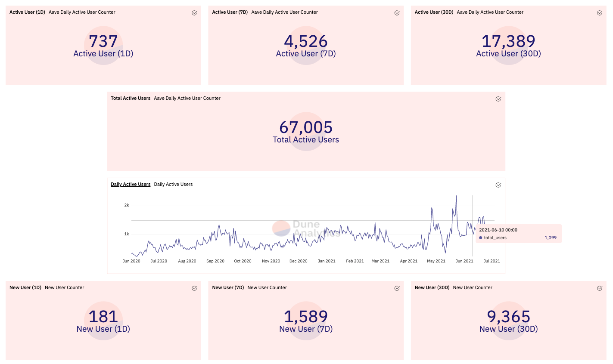Viewport: 613px width, 364px height.
Task: Click the 1k y-axis label
Action: coord(127,234)
